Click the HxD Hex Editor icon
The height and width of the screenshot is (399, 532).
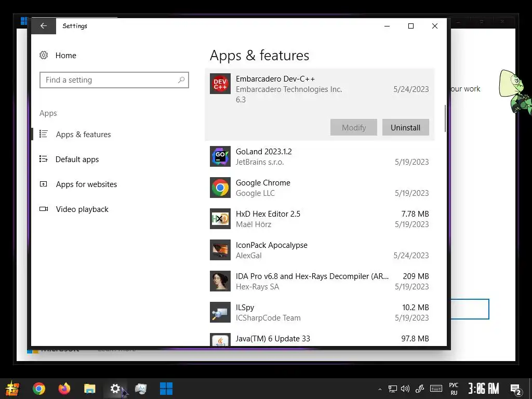pos(220,219)
